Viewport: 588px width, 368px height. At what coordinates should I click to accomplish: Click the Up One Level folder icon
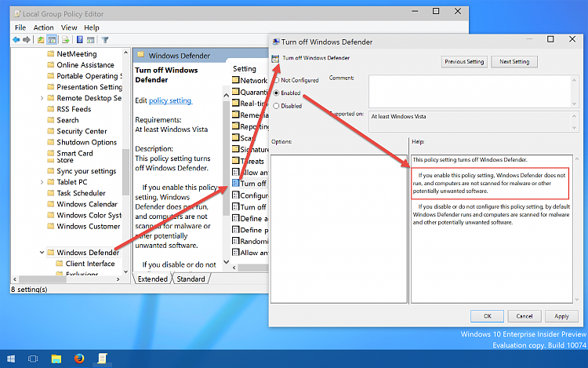point(41,40)
